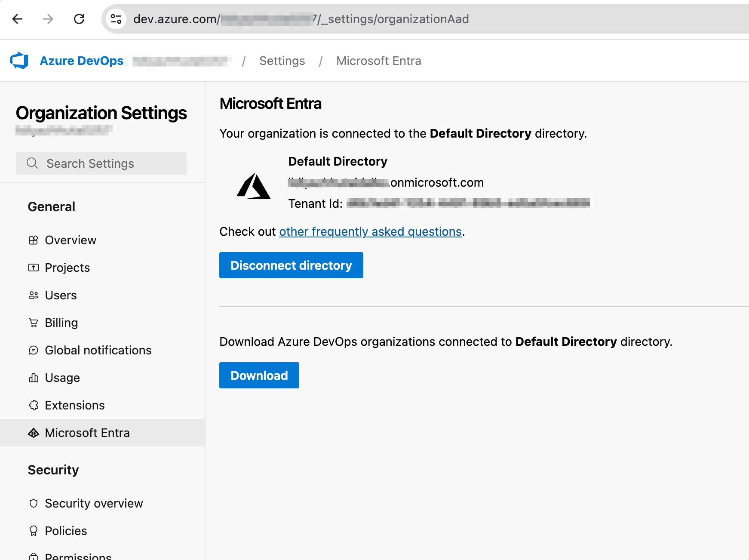Viewport: 749px width, 560px height.
Task: Click the browser back arrow
Action: click(x=18, y=19)
